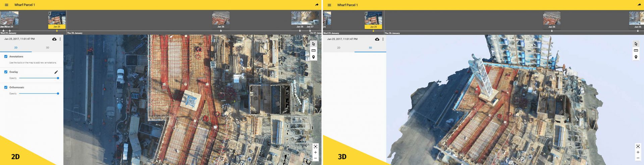Viewport: 644px width, 165px height.
Task: Open hamburger menu in the 2D view header
Action: tap(6, 5)
